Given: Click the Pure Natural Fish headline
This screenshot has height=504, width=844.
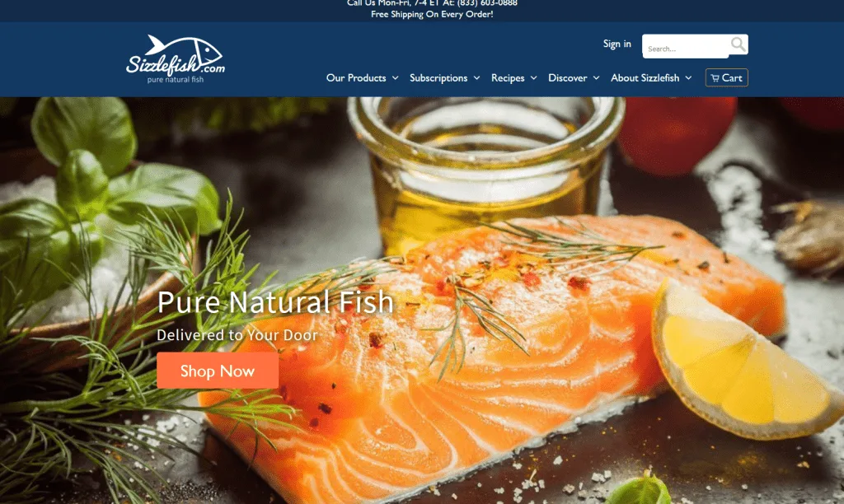Looking at the screenshot, I should coord(275,301).
